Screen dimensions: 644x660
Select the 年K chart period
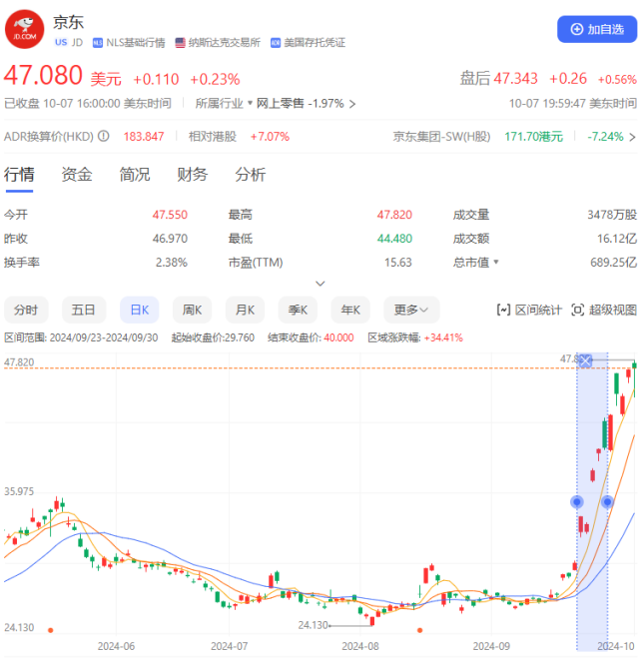pyautogui.click(x=350, y=310)
